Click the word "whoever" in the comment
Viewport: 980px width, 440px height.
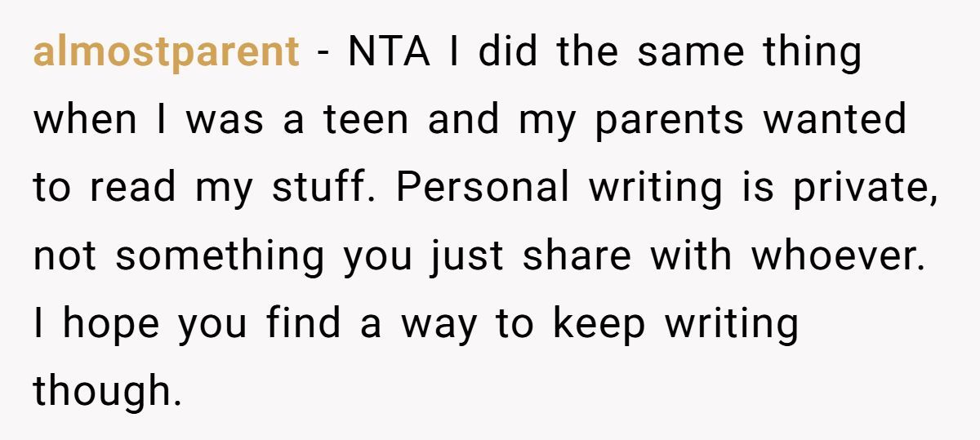click(836, 256)
